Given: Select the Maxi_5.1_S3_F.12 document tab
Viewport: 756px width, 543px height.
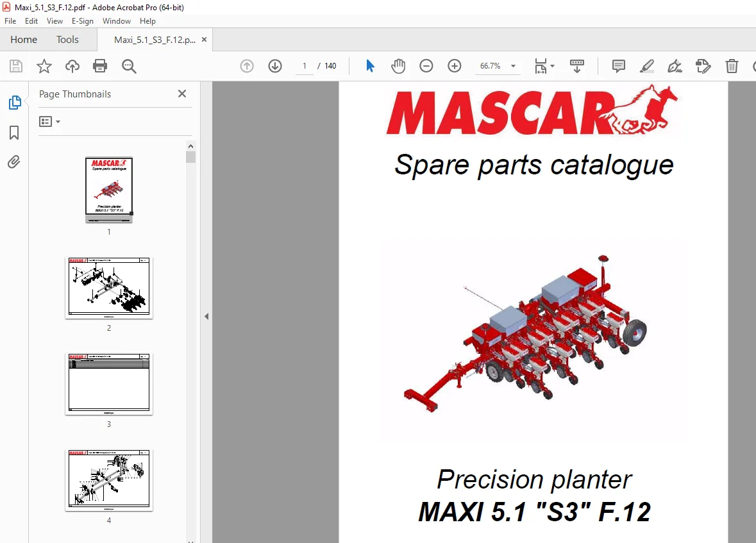Looking at the screenshot, I should click(x=155, y=40).
